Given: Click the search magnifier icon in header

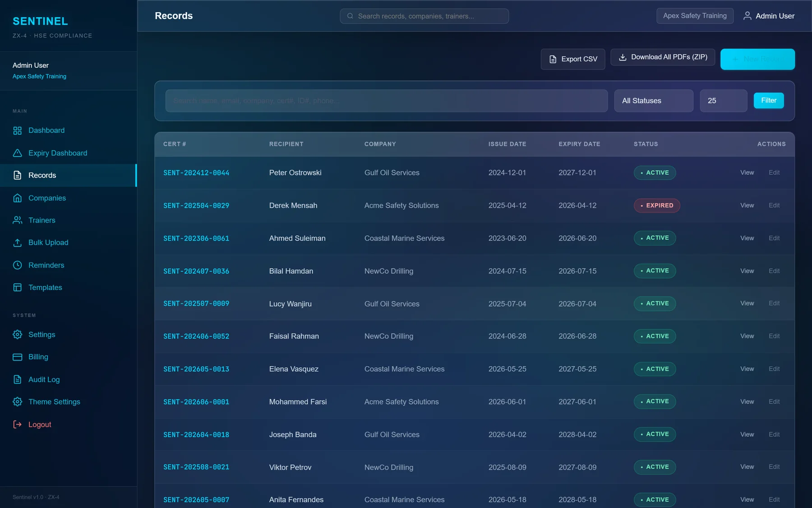Looking at the screenshot, I should point(350,16).
